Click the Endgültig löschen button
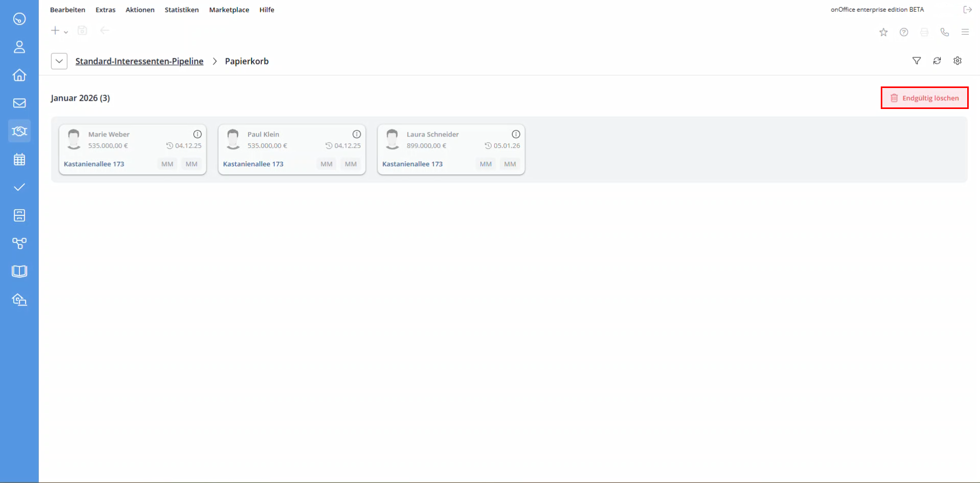 [924, 98]
